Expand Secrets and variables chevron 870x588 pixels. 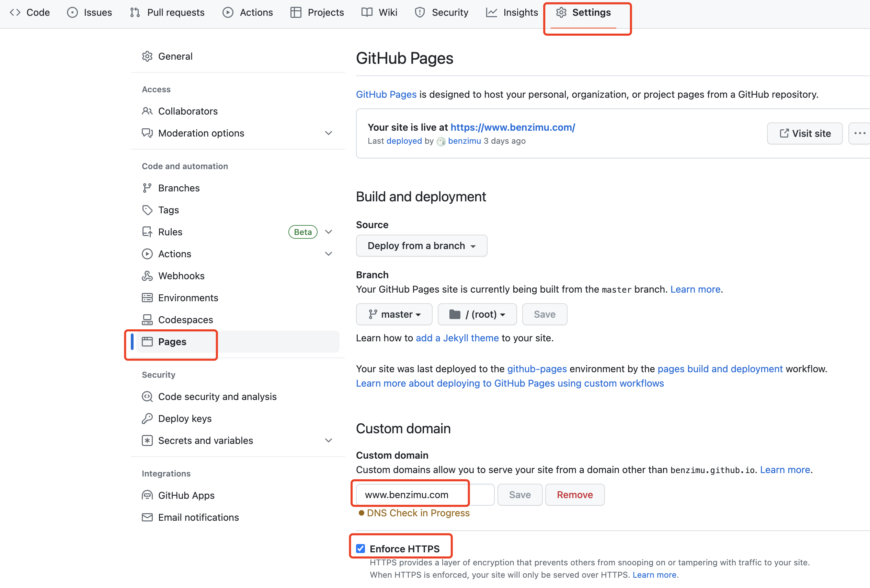pos(328,440)
